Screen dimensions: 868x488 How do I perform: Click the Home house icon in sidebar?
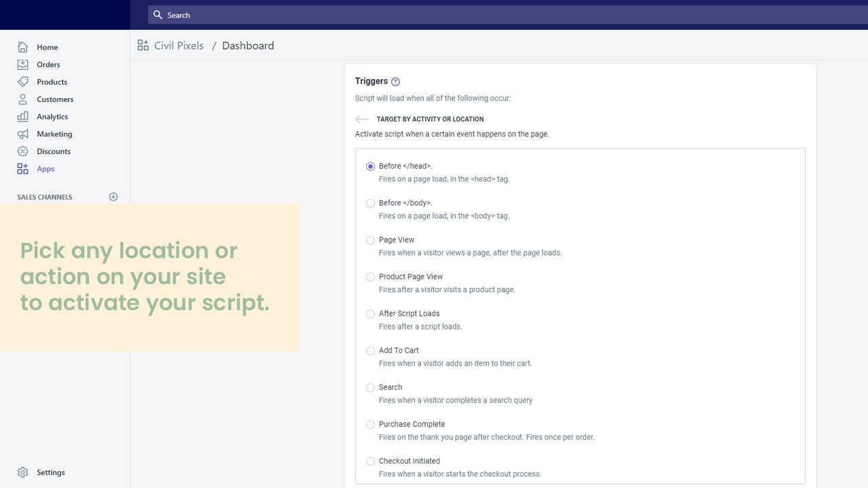click(x=22, y=47)
